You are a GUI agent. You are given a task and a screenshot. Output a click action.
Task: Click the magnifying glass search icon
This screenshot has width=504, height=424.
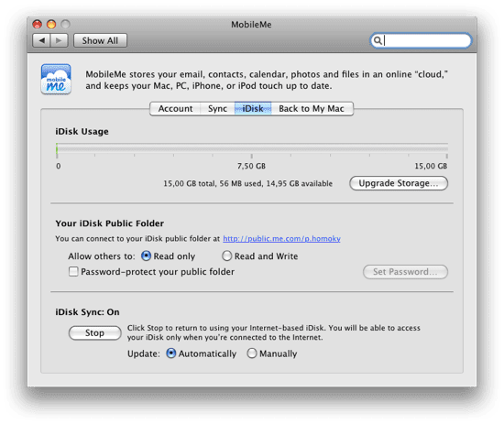click(378, 40)
